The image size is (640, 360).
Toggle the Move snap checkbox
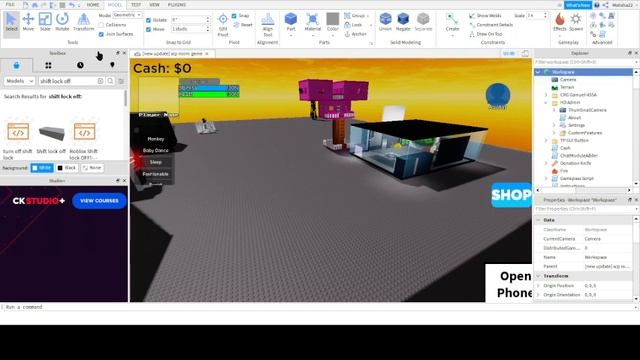(149, 29)
